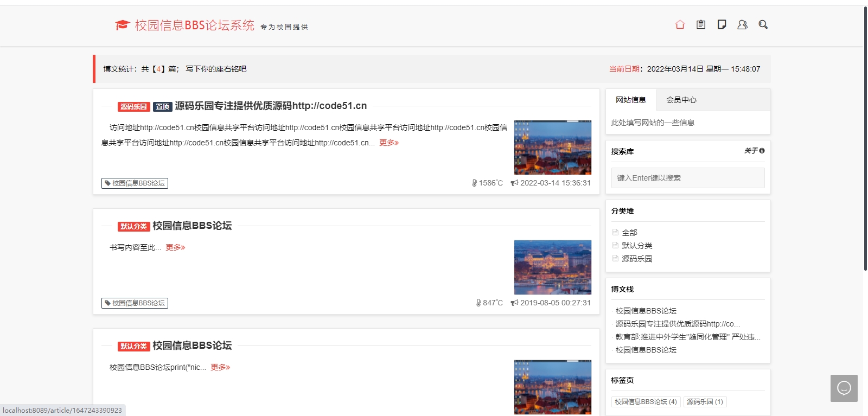Viewport: 868px width, 416px height.
Task: Open thumbnail of the code51.cn article
Action: pos(553,148)
